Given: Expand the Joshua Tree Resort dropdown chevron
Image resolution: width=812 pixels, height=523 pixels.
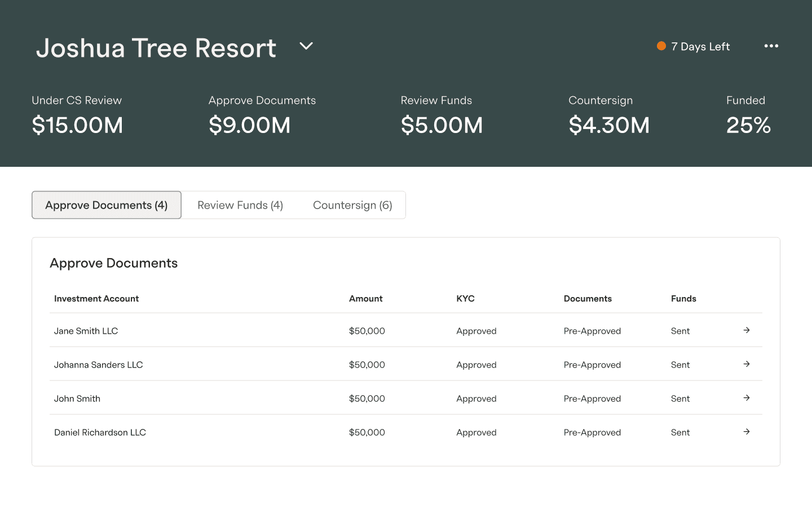Looking at the screenshot, I should (x=306, y=46).
